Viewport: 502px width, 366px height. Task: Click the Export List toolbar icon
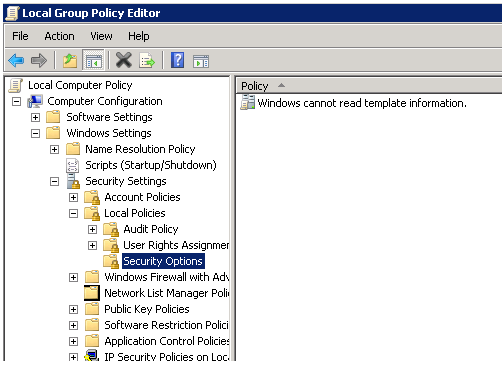(147, 61)
